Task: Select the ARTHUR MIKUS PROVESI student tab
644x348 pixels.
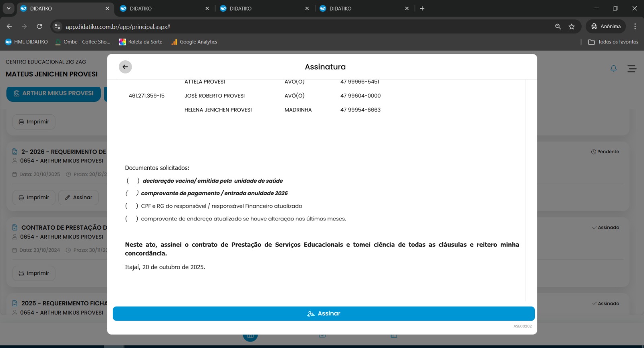Action: pyautogui.click(x=54, y=93)
